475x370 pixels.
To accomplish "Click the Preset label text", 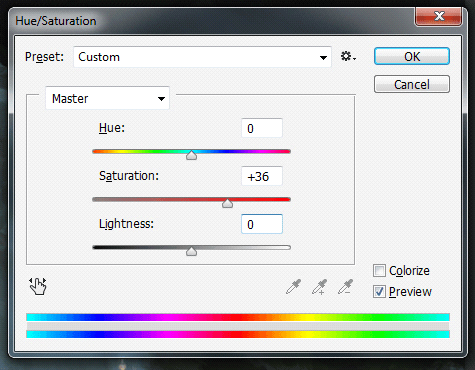I will coord(44,57).
